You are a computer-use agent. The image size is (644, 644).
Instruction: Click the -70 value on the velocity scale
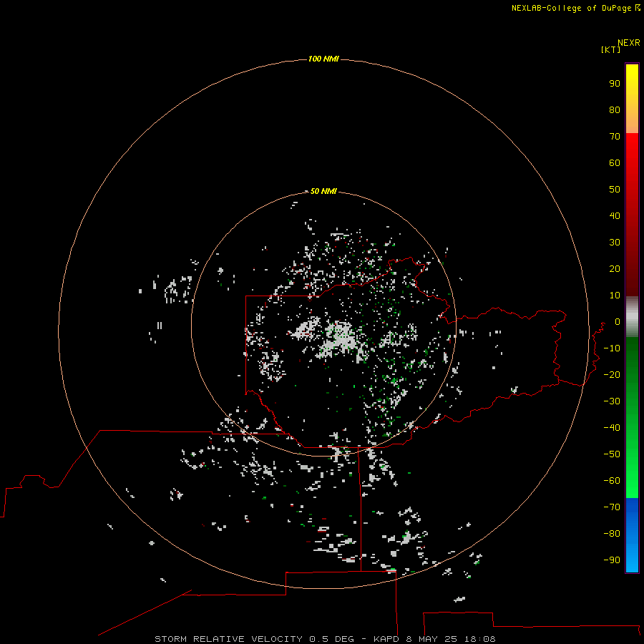point(612,507)
